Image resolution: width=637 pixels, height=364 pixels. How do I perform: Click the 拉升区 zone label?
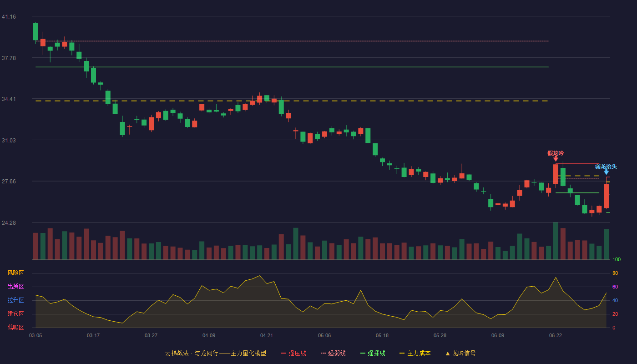click(x=15, y=300)
